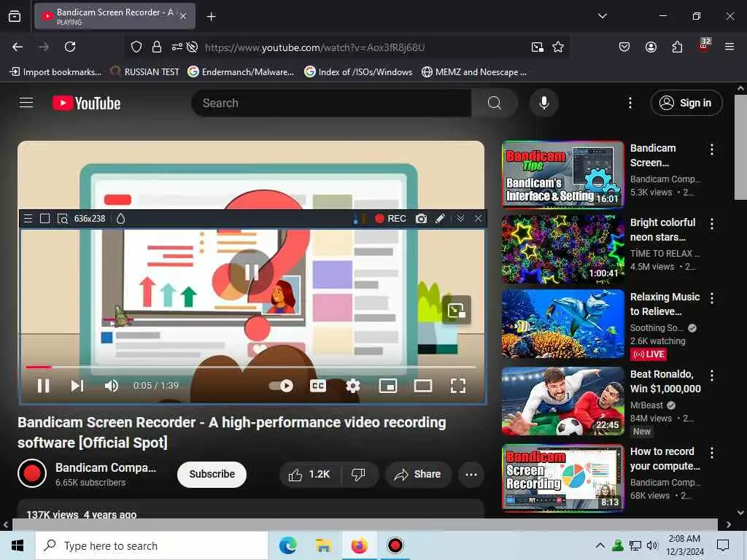
Task: Click the Sign in button
Action: pyautogui.click(x=686, y=103)
